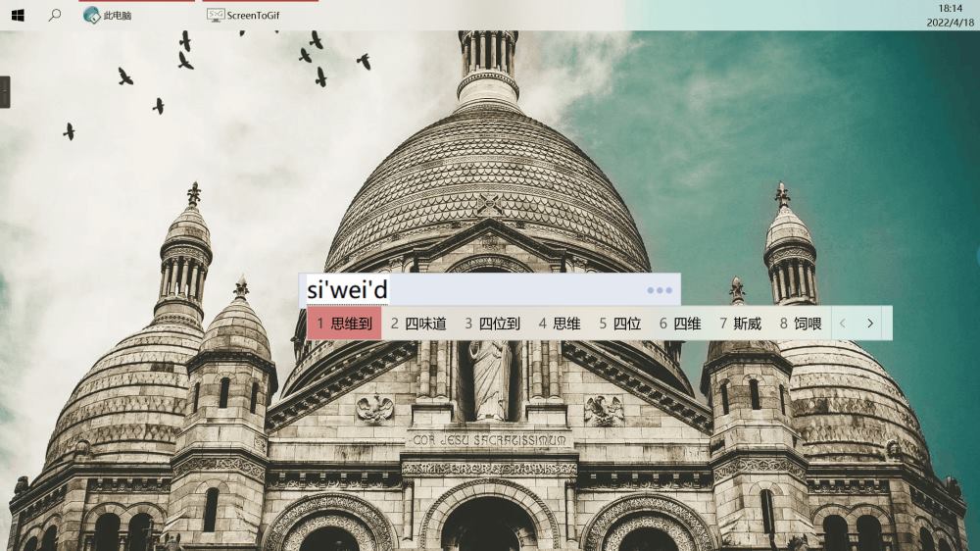
Task: Show next page of candidates
Action: pos(869,323)
